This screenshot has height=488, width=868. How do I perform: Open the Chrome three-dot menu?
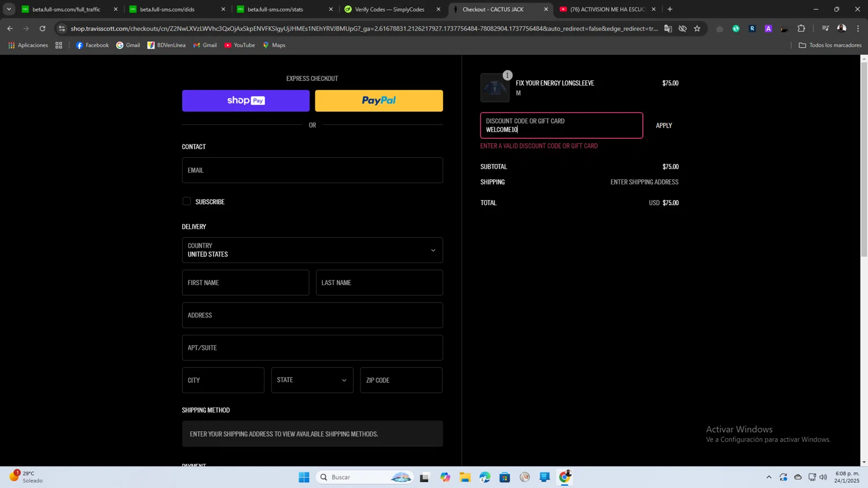tap(858, 28)
